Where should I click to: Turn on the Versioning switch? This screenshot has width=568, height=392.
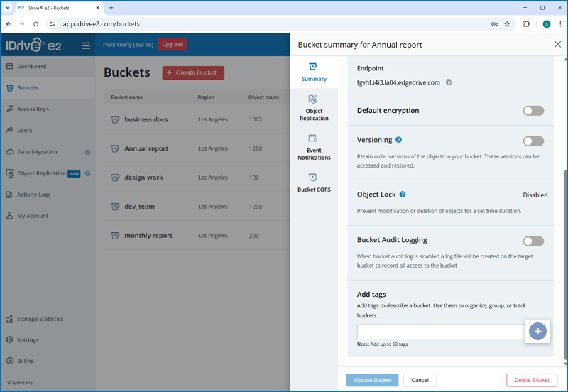click(x=533, y=141)
